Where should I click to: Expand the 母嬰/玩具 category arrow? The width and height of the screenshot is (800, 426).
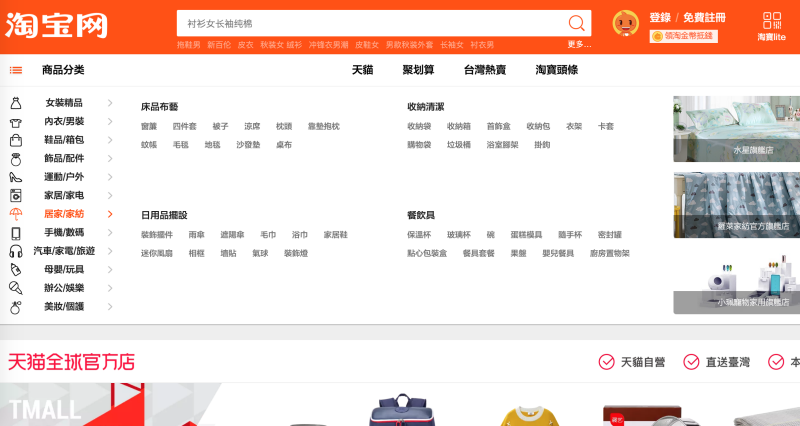tap(110, 269)
